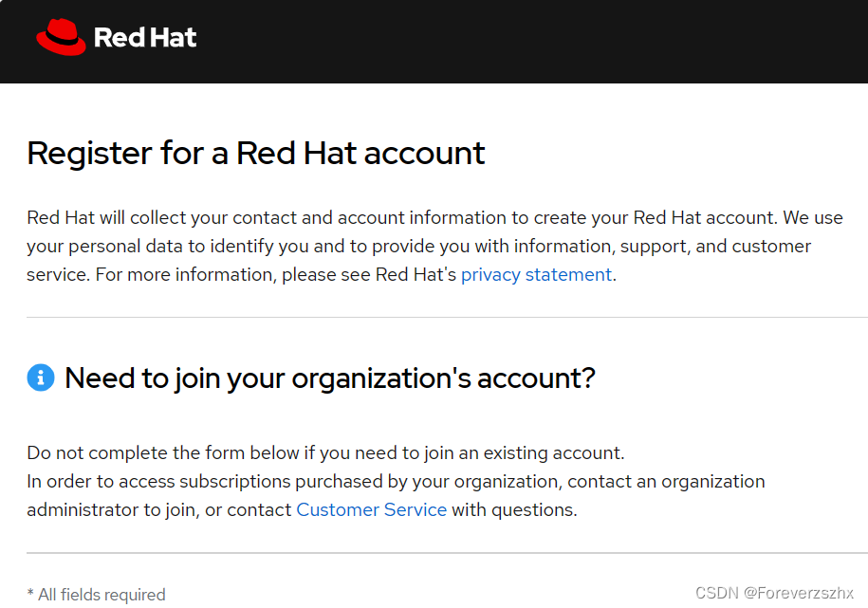Select the Register for a Red Hat account heading
The width and height of the screenshot is (868, 608).
(x=255, y=153)
